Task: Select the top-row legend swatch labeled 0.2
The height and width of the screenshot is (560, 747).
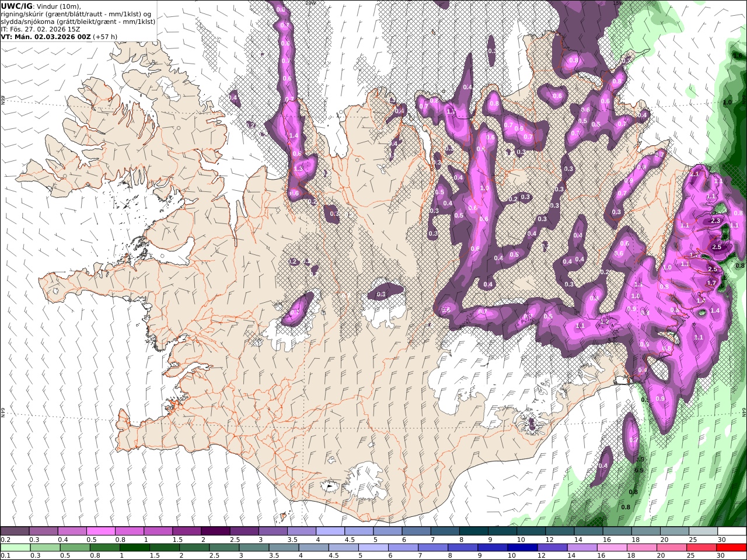Action: pyautogui.click(x=15, y=531)
